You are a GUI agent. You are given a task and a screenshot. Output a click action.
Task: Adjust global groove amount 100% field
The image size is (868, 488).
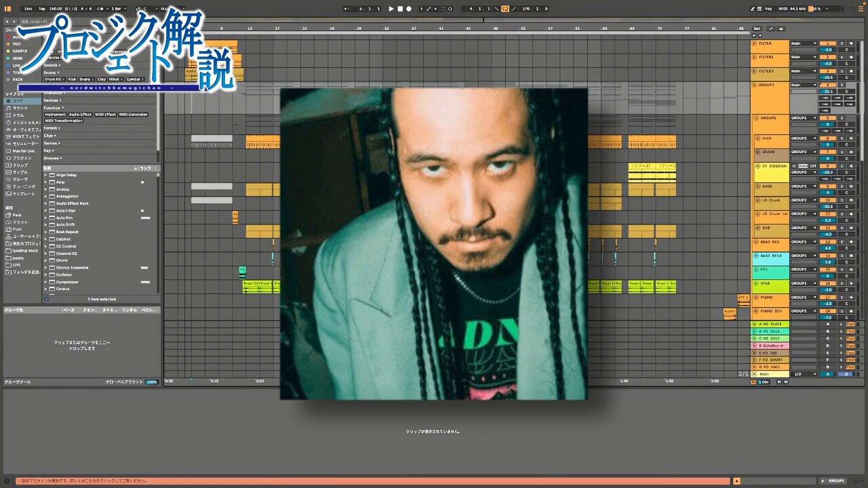(152, 382)
